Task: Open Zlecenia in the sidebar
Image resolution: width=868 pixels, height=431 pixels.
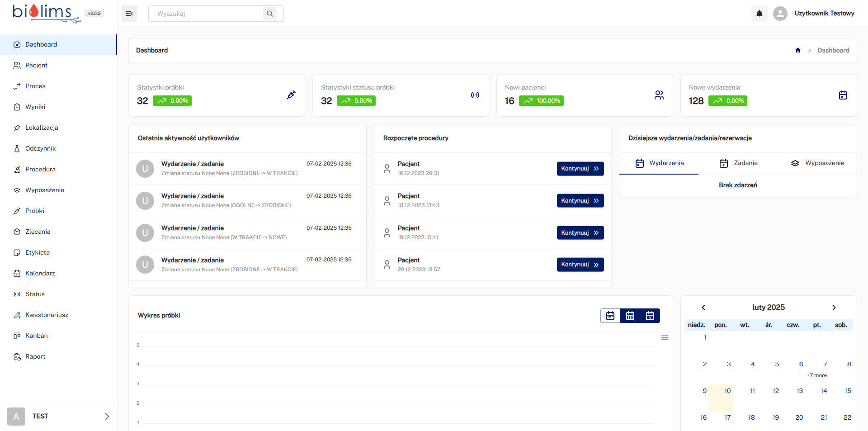Action: [x=58, y=232]
